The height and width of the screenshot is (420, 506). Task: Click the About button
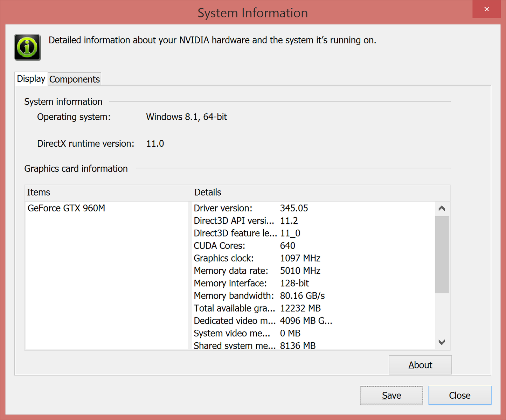point(420,365)
